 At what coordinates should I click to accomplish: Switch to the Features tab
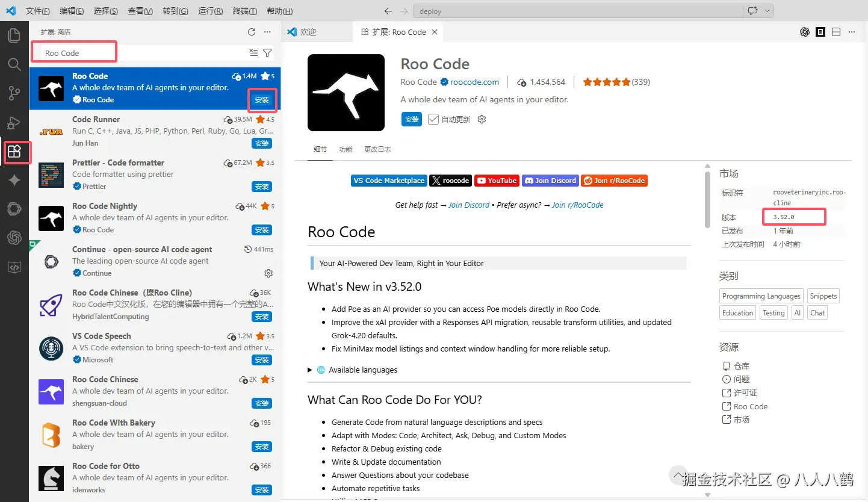(x=346, y=149)
